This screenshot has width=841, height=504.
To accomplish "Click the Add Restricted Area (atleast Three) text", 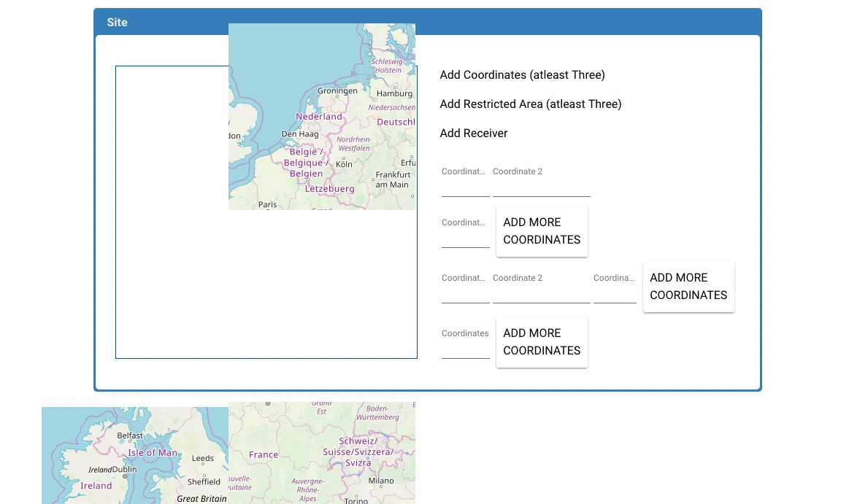I will (531, 104).
